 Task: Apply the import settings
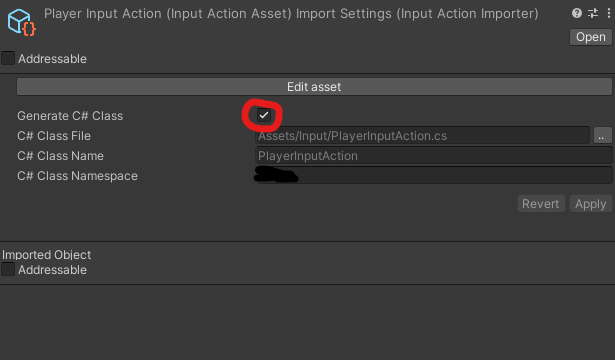[x=591, y=204]
